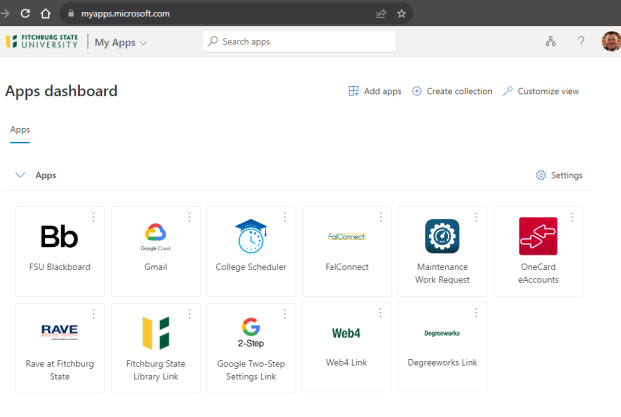
Task: Click the Search apps field
Action: 299,42
